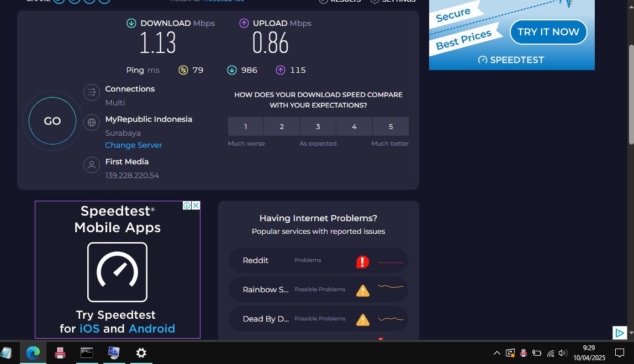Click the SPEEDTEST logo in the ad banner
This screenshot has height=364, width=634.
click(511, 60)
